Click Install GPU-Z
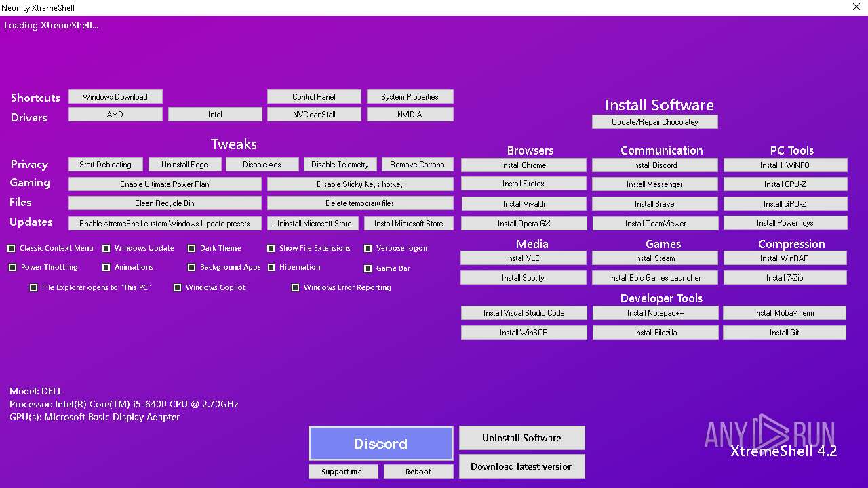 (785, 204)
